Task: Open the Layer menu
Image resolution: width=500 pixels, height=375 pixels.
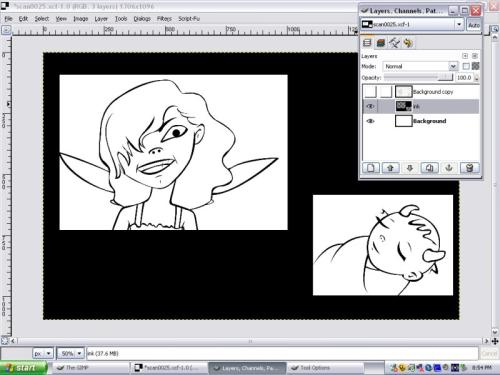Action: point(101,19)
